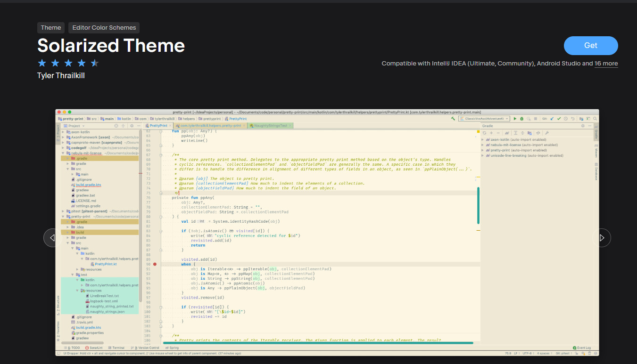Click the blue Get button

coord(591,46)
